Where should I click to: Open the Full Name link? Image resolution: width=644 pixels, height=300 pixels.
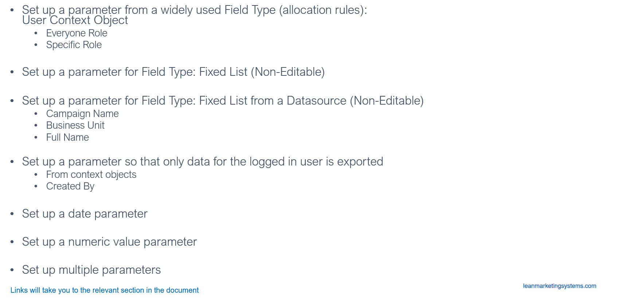point(67,137)
